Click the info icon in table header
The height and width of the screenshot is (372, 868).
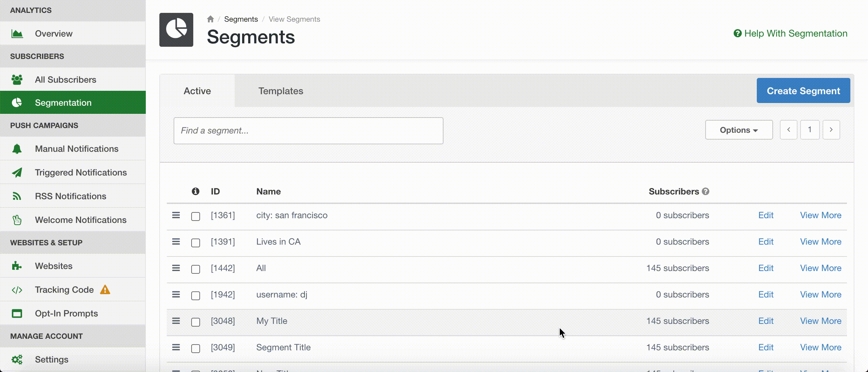point(195,191)
